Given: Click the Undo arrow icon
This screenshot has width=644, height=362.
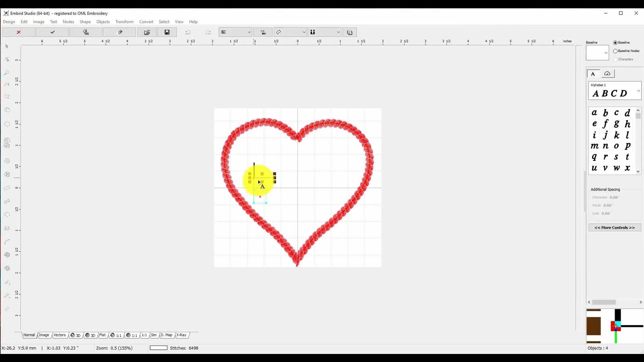Looking at the screenshot, I should (188, 32).
